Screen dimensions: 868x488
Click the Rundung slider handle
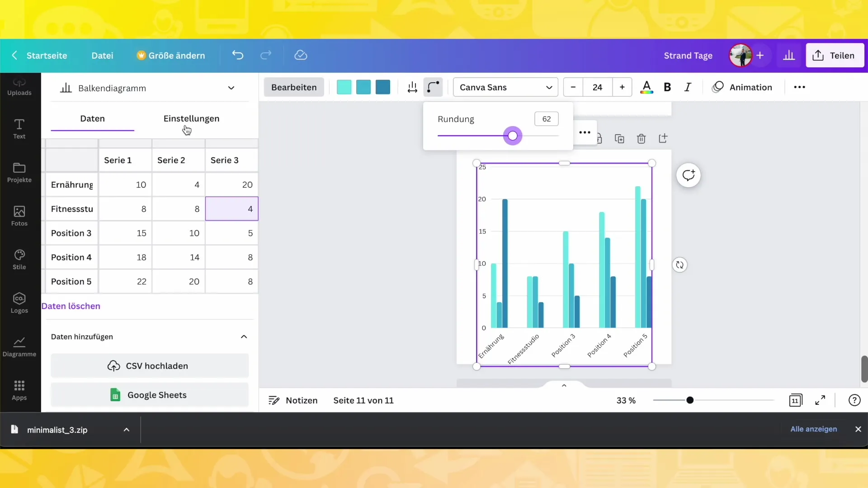click(x=512, y=136)
